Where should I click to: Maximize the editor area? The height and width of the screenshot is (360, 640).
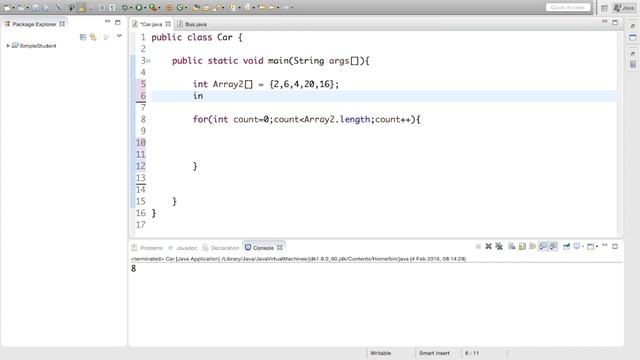click(615, 22)
